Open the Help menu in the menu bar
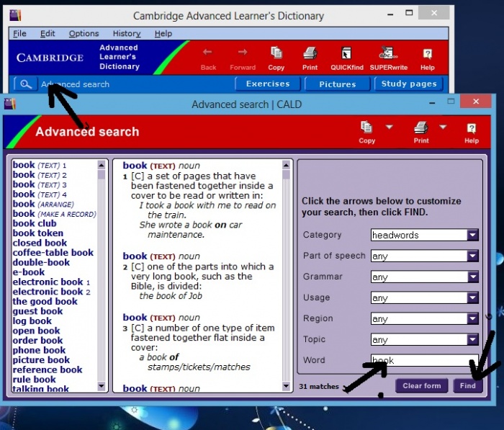504x430 pixels. click(163, 33)
